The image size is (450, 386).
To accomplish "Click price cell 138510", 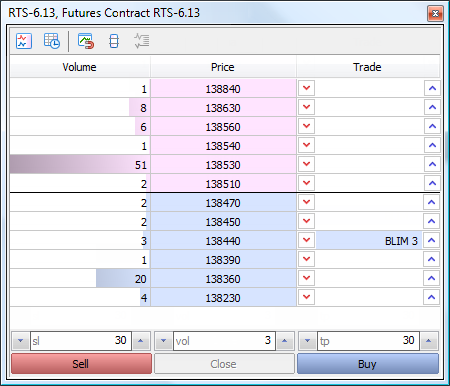I will point(223,184).
